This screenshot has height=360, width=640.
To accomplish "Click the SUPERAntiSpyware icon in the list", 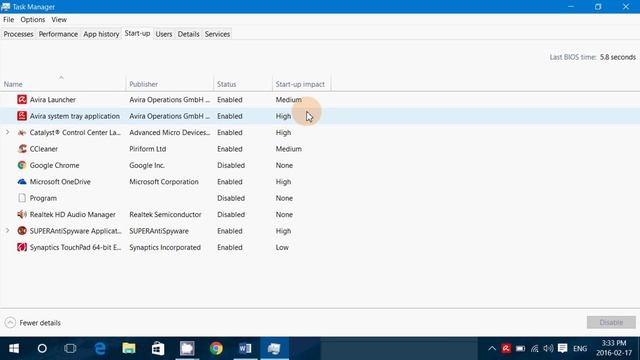I will [x=22, y=231].
